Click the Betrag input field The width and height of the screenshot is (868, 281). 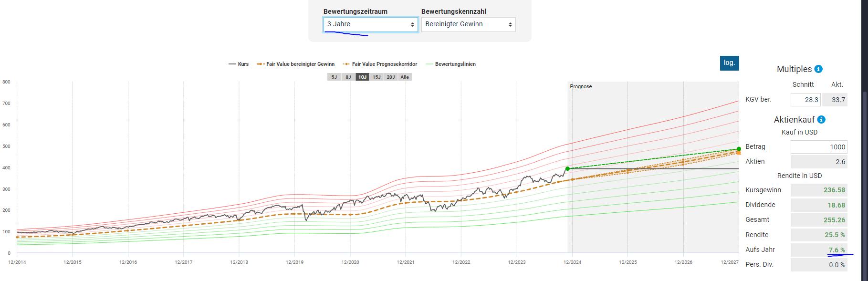click(819, 147)
